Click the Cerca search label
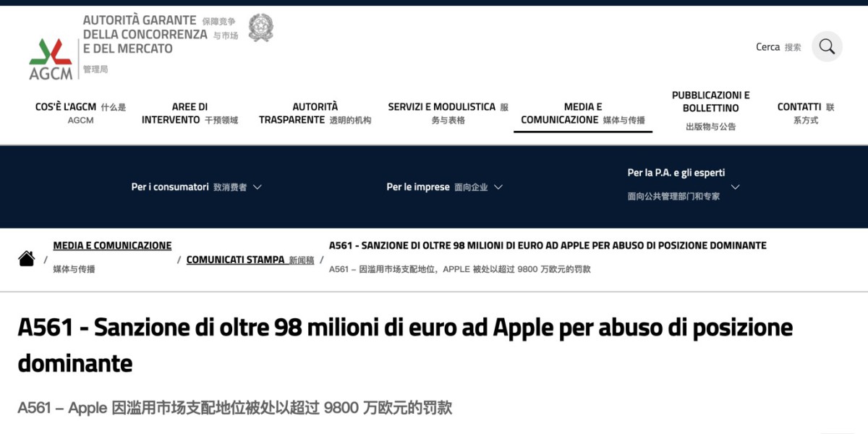Image resolution: width=868 pixels, height=434 pixels. pos(770,46)
